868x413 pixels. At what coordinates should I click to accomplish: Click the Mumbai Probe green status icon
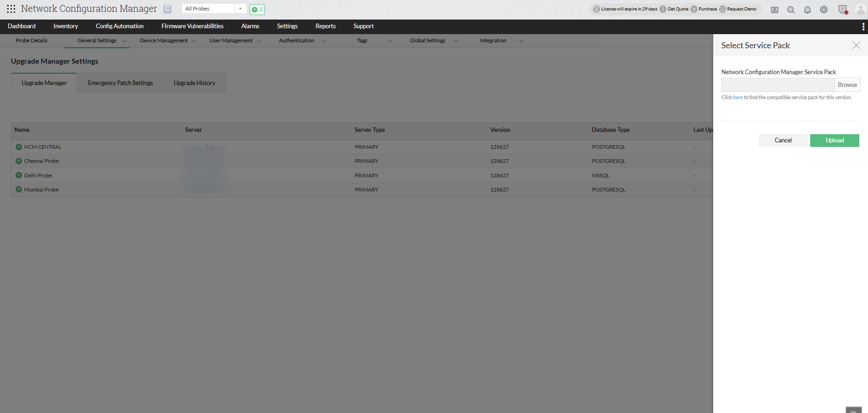point(19,190)
